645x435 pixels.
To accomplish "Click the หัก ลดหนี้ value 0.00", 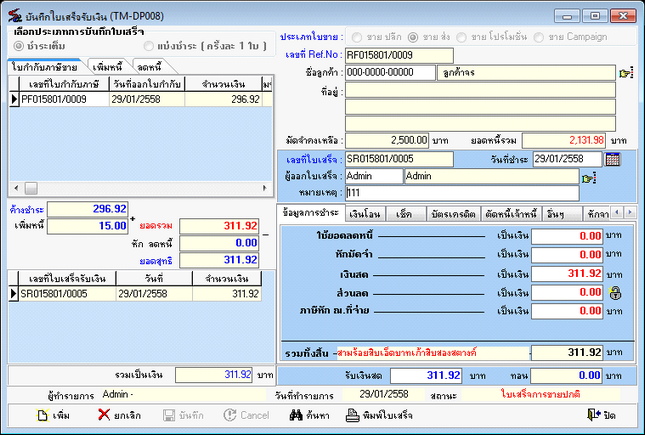I will (219, 243).
